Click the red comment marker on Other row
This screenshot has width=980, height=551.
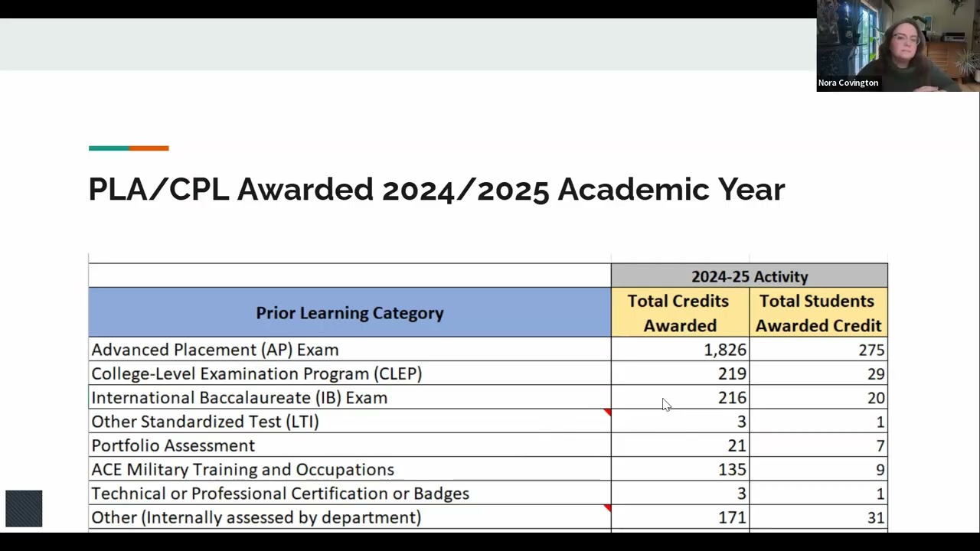pyautogui.click(x=608, y=508)
